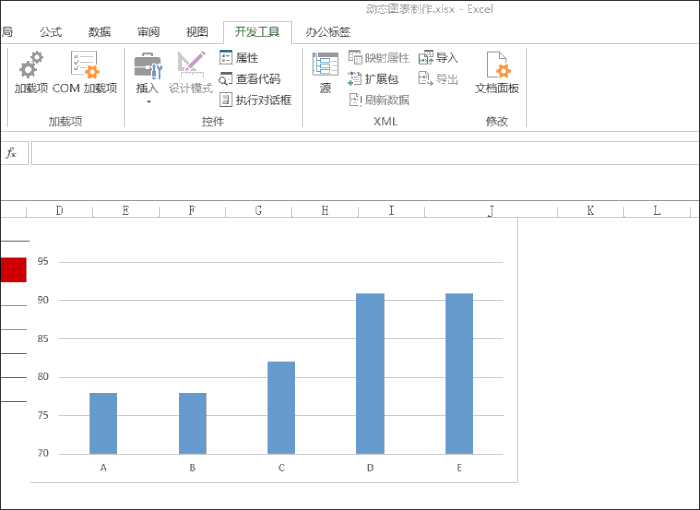Select chart bar for category C
The height and width of the screenshot is (510, 700).
coord(281,408)
